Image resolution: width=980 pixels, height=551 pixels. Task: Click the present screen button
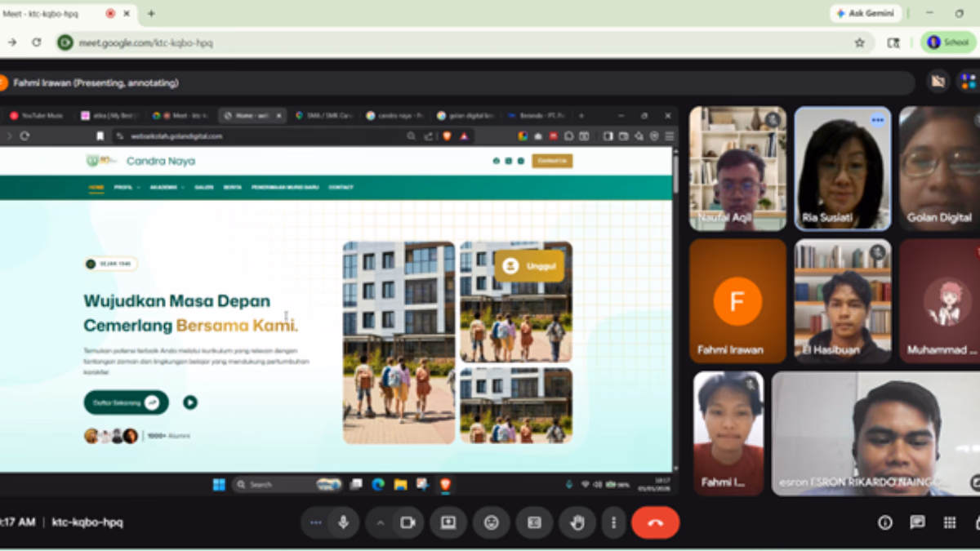[448, 522]
